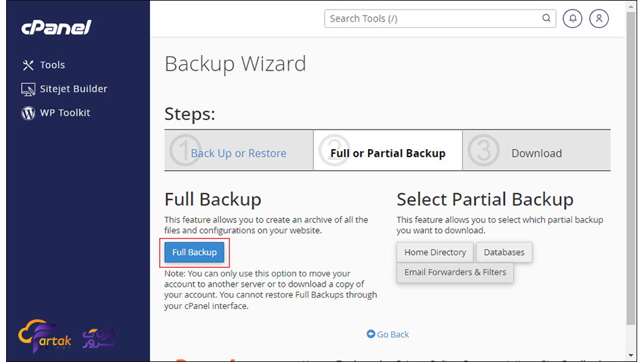Click the scrollbar up arrow
644x362 pixels.
click(632, 6)
